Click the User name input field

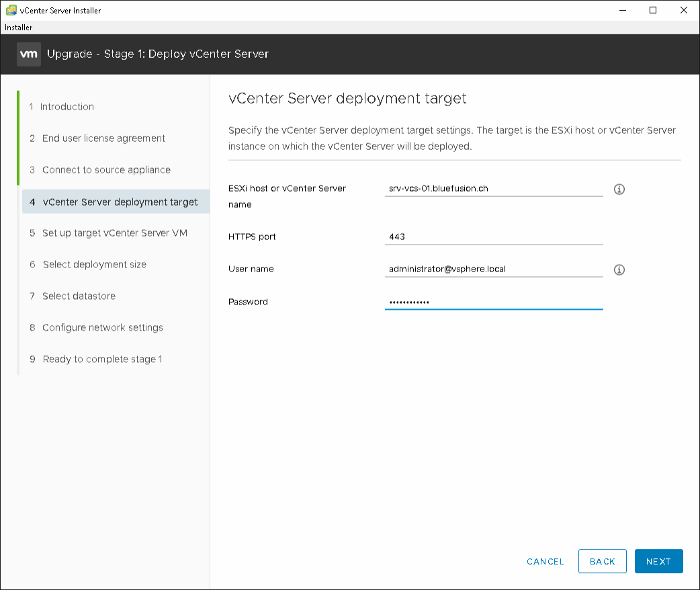point(494,269)
